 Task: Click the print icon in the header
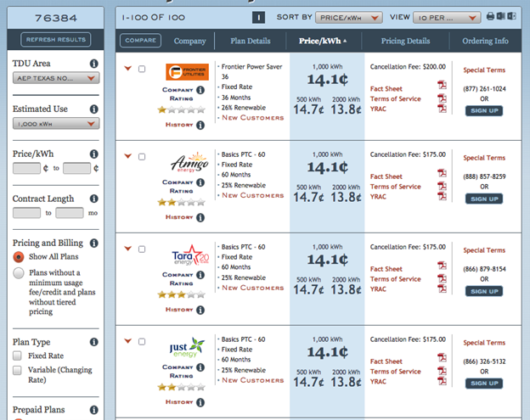click(490, 16)
